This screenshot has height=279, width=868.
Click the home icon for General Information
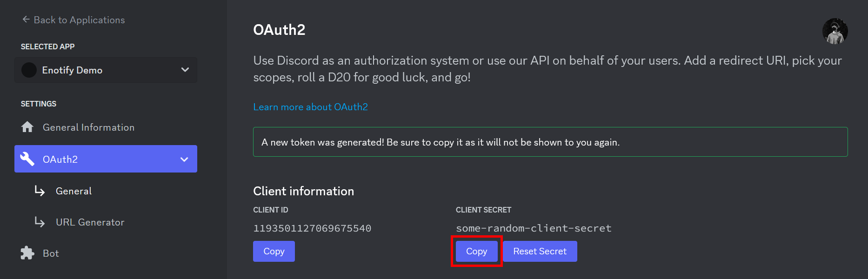tap(27, 127)
